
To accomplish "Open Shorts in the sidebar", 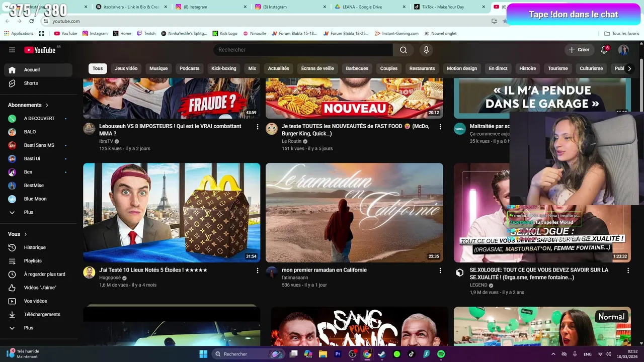I will [38, 83].
